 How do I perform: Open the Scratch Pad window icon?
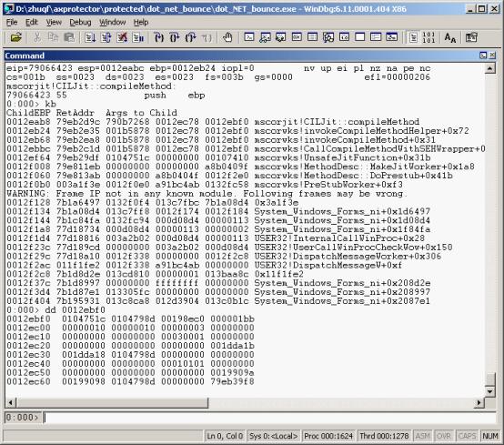(x=360, y=37)
